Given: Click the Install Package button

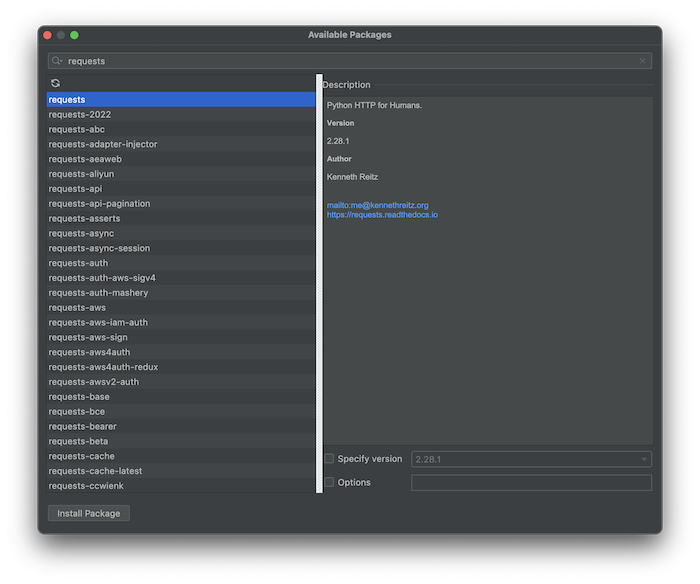Looking at the screenshot, I should pyautogui.click(x=89, y=513).
